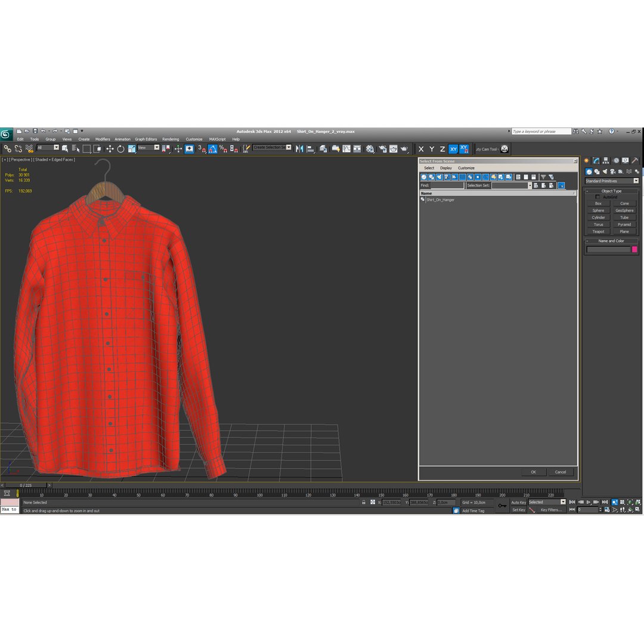
Task: Select the Lights category icon
Action: [x=605, y=172]
